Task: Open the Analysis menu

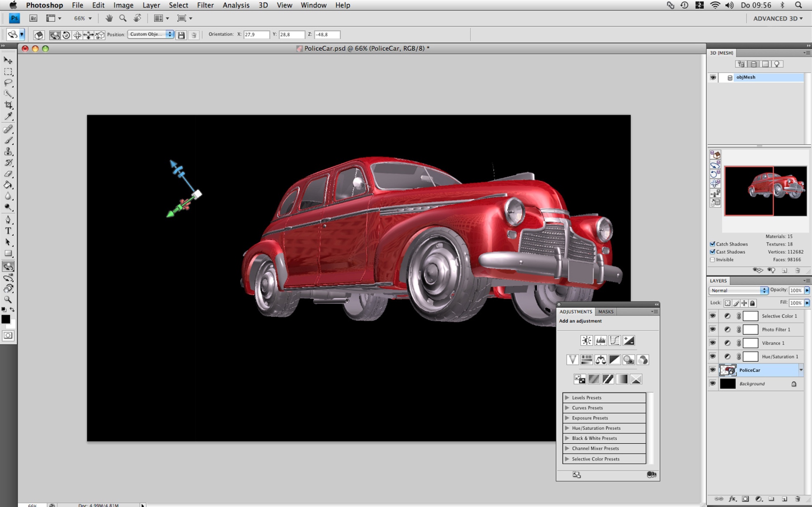Action: [236, 5]
